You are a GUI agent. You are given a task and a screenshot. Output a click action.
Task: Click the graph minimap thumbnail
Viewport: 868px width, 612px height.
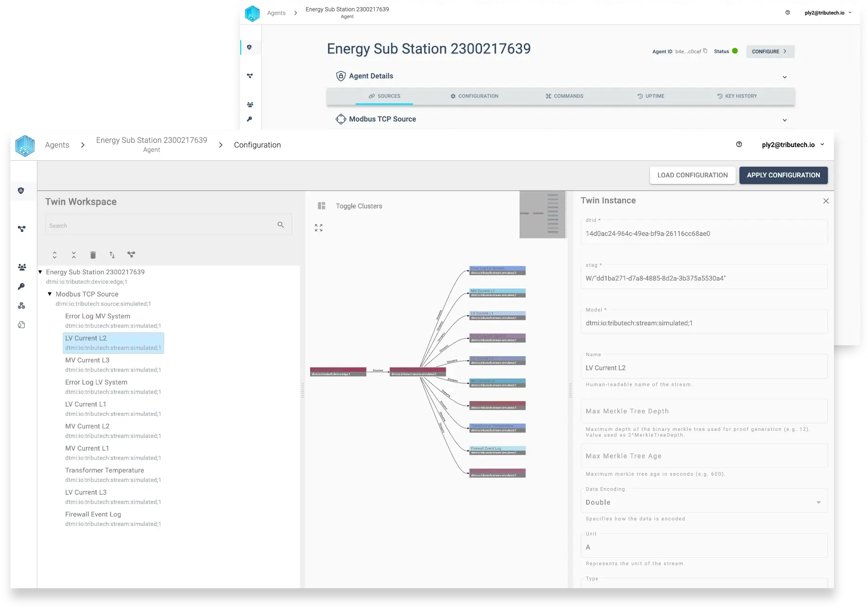(542, 215)
